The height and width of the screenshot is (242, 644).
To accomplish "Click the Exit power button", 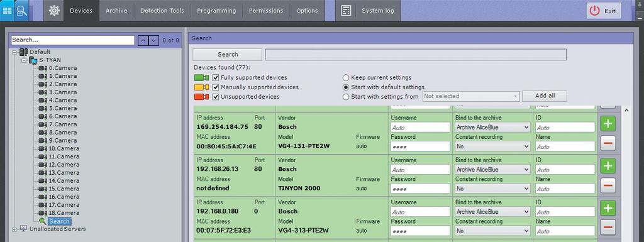I will (x=603, y=11).
